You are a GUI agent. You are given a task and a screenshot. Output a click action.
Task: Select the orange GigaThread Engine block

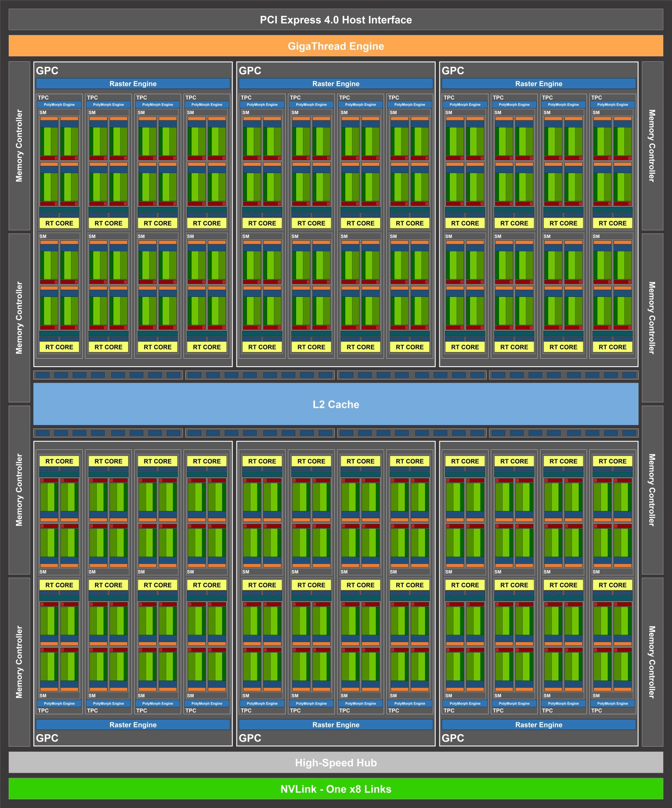(336, 46)
